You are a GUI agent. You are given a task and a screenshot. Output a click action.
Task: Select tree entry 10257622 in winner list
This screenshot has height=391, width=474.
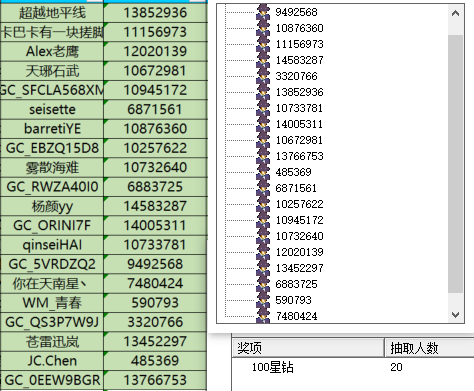tap(299, 204)
